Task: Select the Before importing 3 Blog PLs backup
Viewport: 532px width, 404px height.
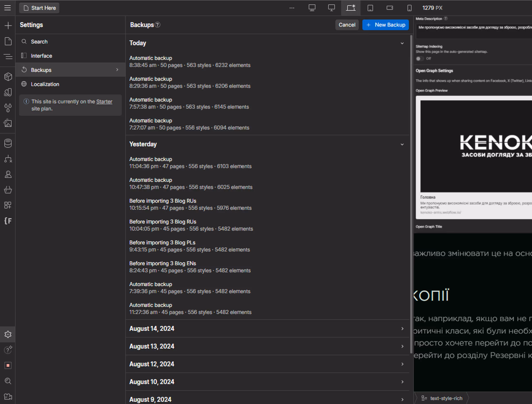Action: coord(268,246)
